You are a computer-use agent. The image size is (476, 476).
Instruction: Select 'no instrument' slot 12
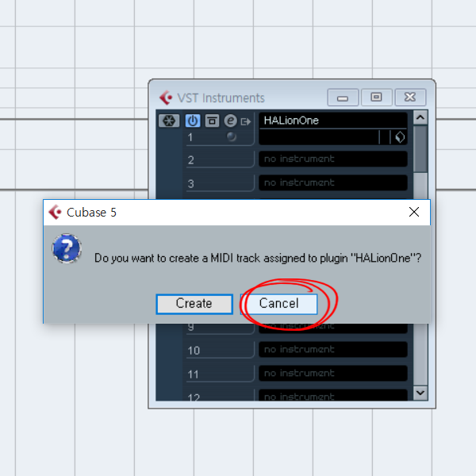pyautogui.click(x=333, y=395)
